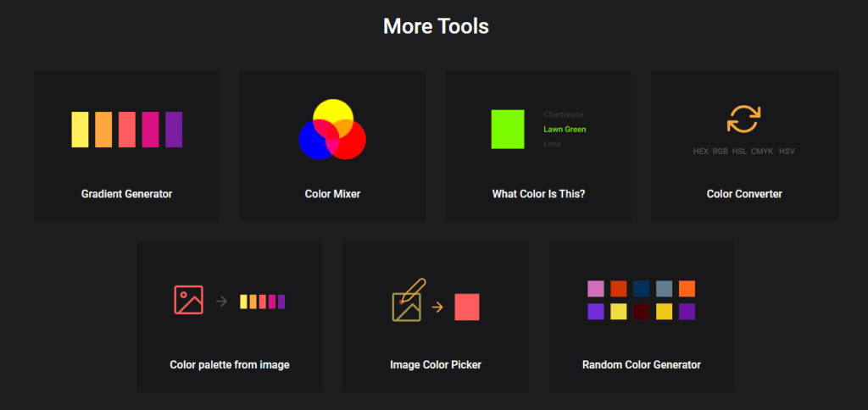Click the small mini palette strip in palette card
This screenshot has height=410, width=868.
[x=263, y=302]
